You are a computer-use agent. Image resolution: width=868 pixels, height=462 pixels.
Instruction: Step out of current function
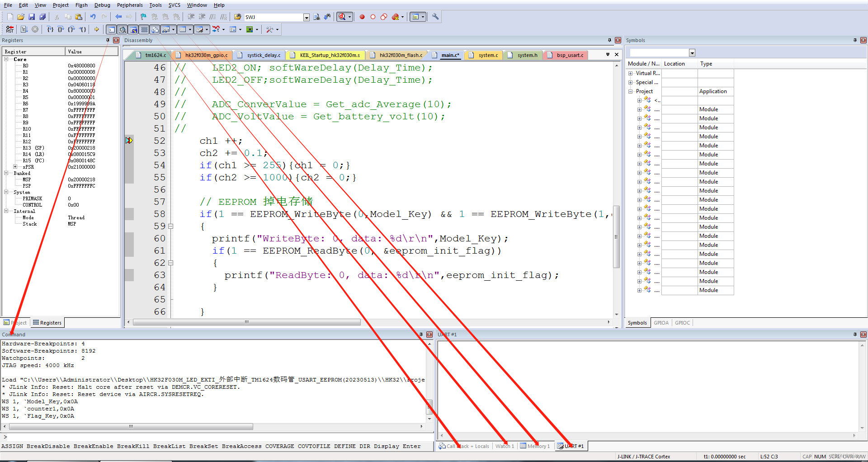tap(71, 29)
